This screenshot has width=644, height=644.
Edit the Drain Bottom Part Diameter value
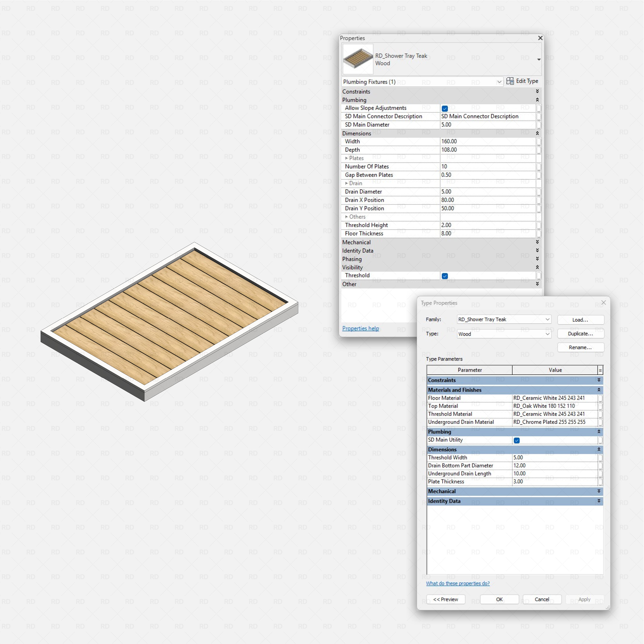coord(555,466)
